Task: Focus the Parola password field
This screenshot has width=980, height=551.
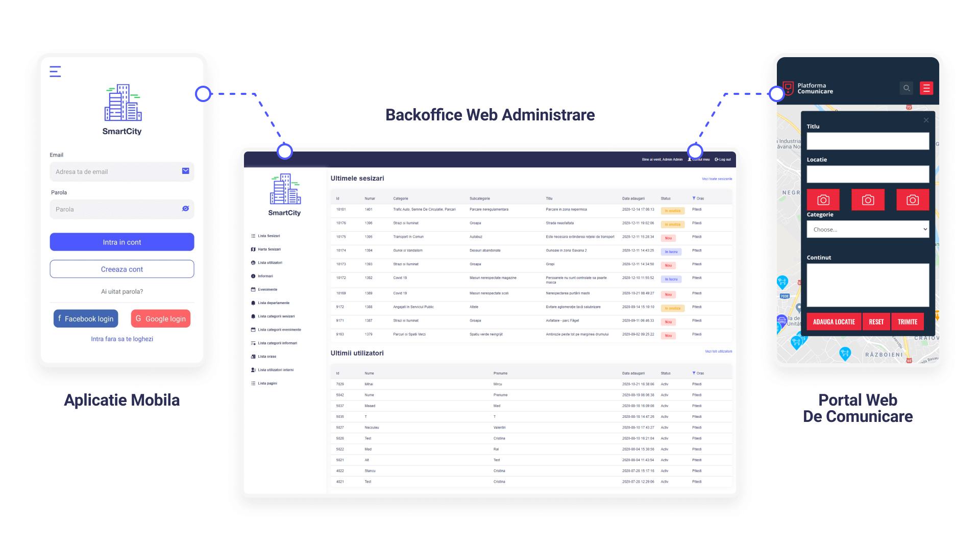Action: pos(122,209)
